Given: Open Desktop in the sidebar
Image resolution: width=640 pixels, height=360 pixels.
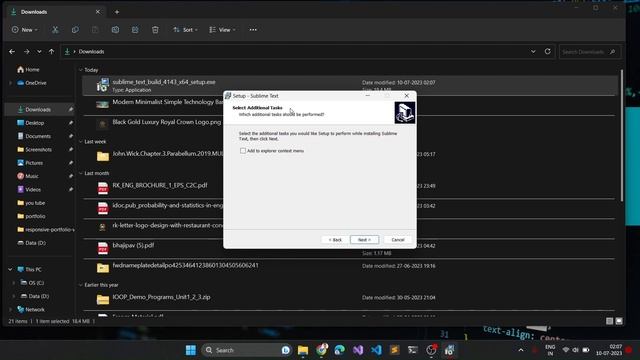Looking at the screenshot, I should (x=31, y=123).
